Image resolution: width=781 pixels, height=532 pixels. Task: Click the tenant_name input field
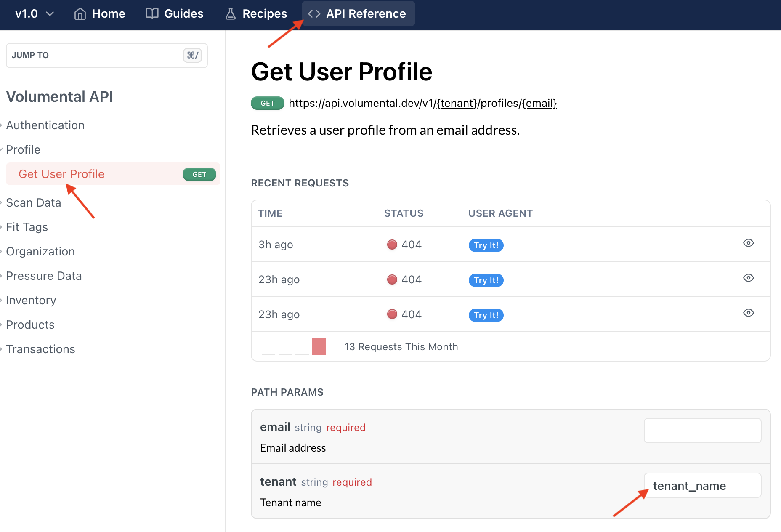coord(702,485)
